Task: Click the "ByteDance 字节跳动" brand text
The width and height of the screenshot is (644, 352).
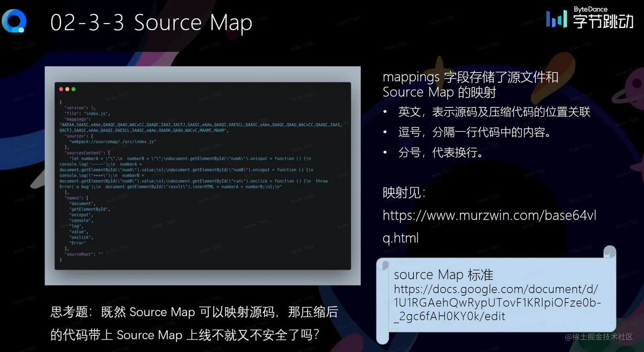Action: tap(603, 18)
